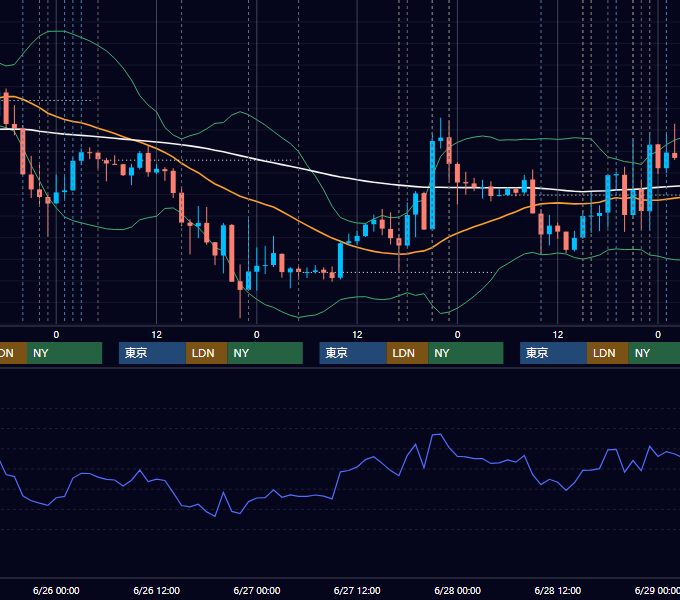This screenshot has width=680, height=600.
Task: Click the 6/27 12:00 date label
Action: [x=357, y=590]
